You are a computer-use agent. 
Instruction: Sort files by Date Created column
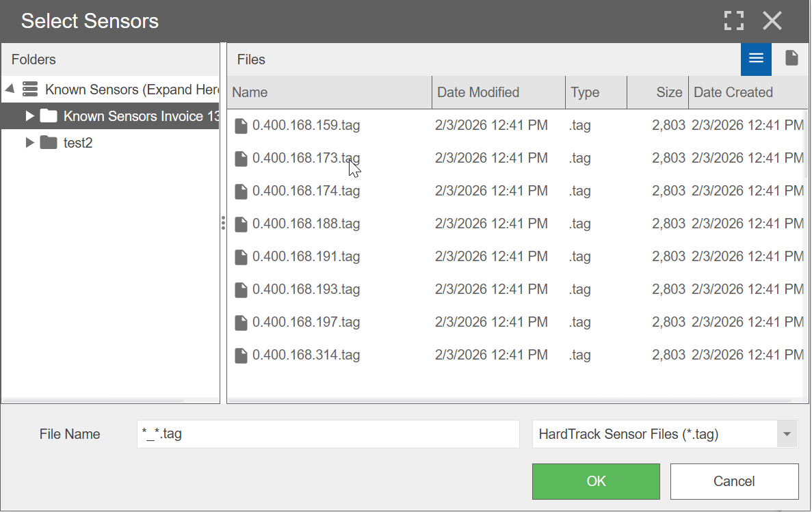click(748, 92)
